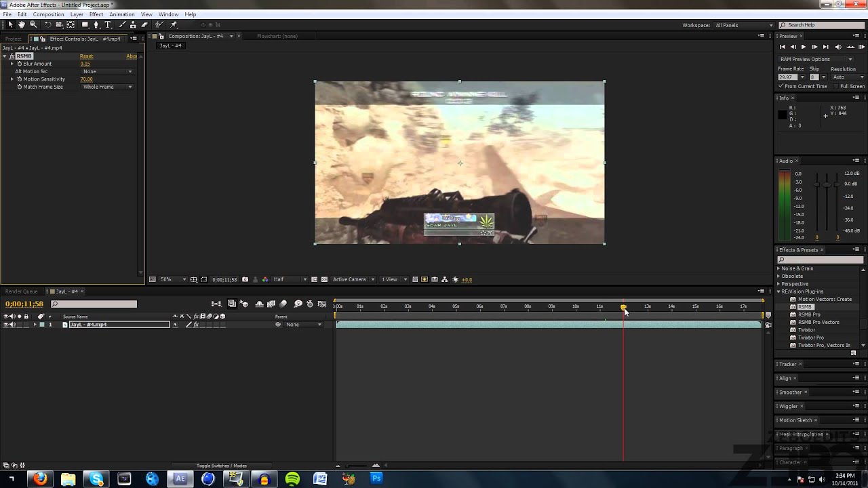The width and height of the screenshot is (868, 488).
Task: Hide the JayL - #4.mp4 layer video
Action: pos(6,325)
